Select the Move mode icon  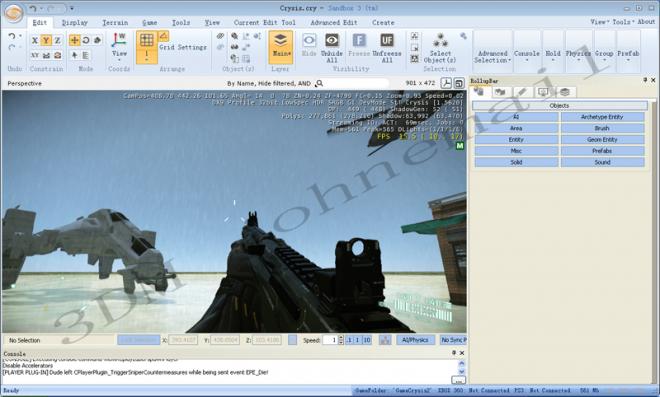pos(75,40)
